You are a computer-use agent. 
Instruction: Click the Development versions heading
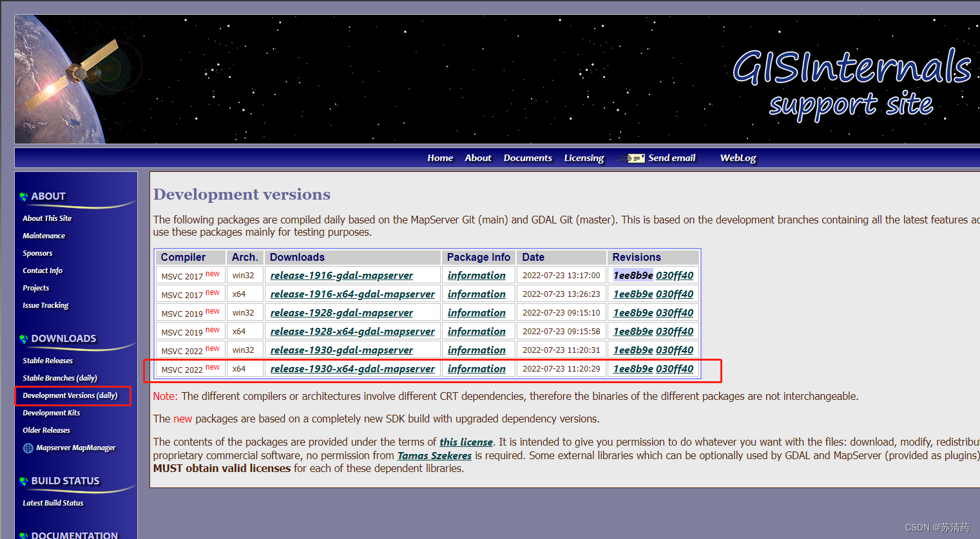242,194
